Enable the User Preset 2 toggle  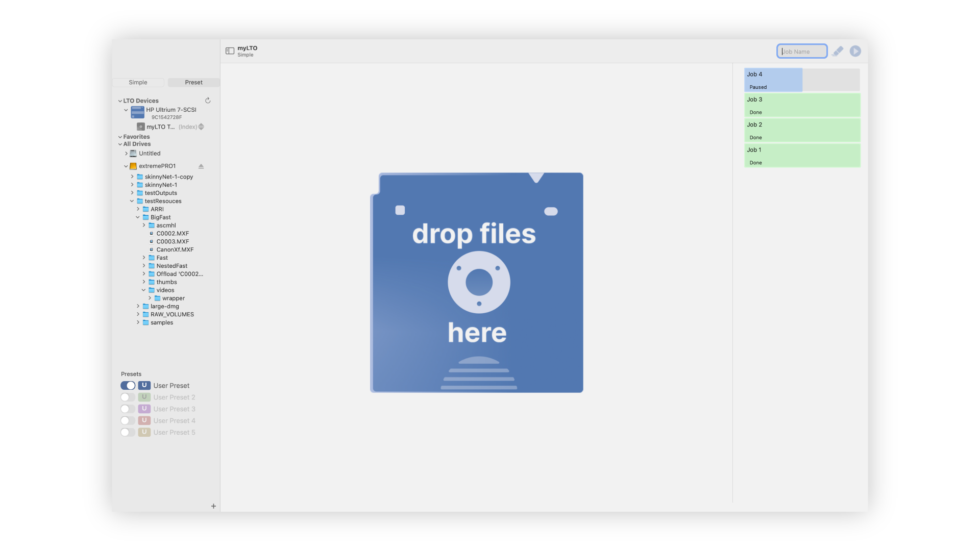(x=128, y=397)
